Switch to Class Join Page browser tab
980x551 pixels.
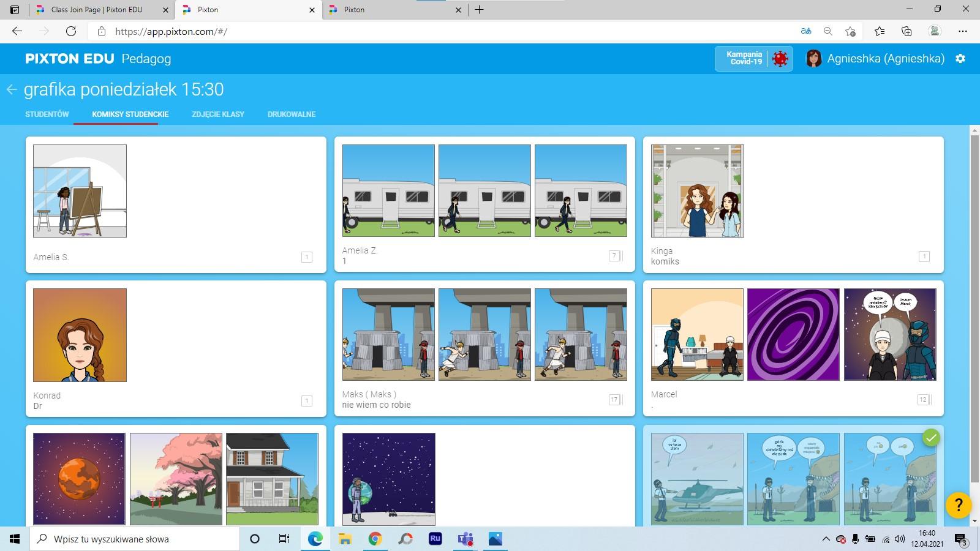pyautogui.click(x=101, y=10)
